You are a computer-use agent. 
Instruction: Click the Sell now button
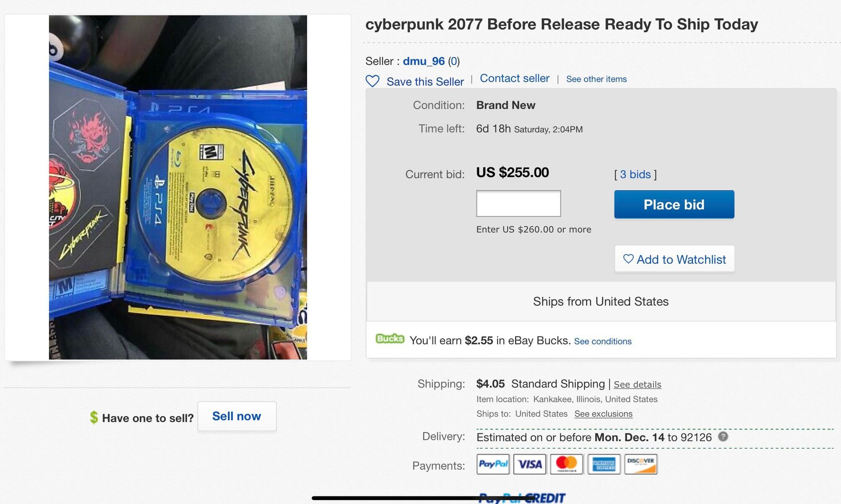coord(237,416)
